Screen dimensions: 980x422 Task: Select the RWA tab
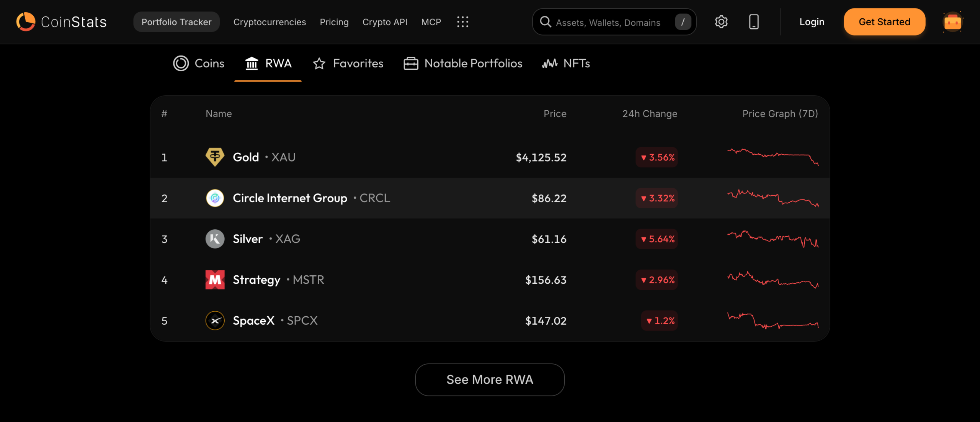(x=268, y=63)
